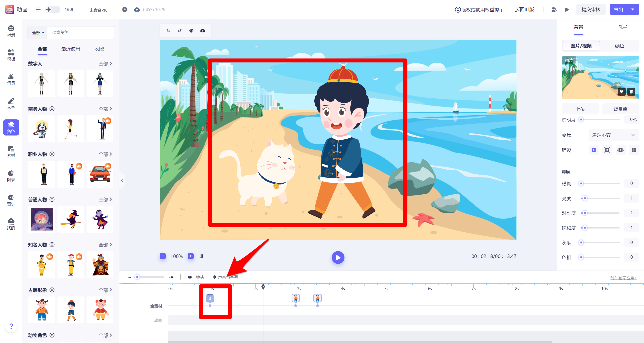The height and width of the screenshot is (343, 644).
Task: Open the 变焦 焦距不变 dropdown
Action: pos(614,135)
